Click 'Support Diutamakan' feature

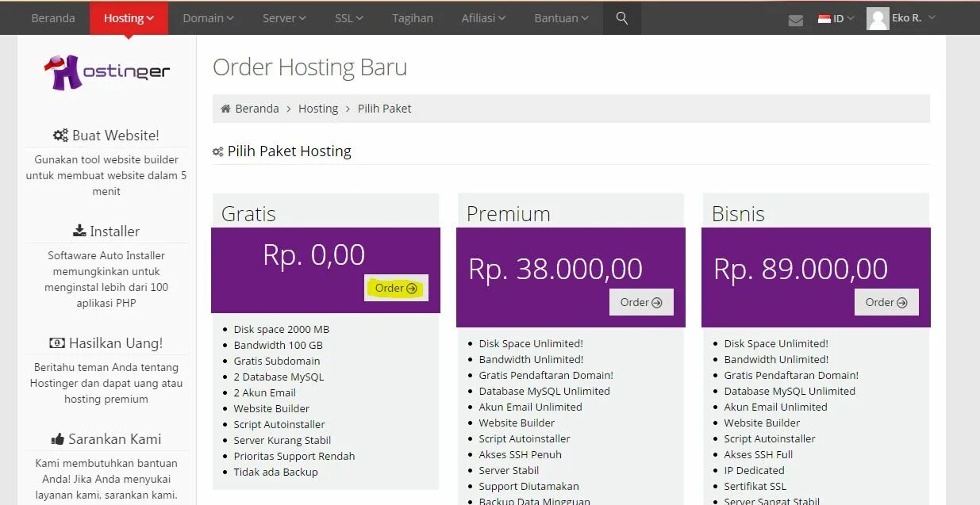pyautogui.click(x=528, y=486)
